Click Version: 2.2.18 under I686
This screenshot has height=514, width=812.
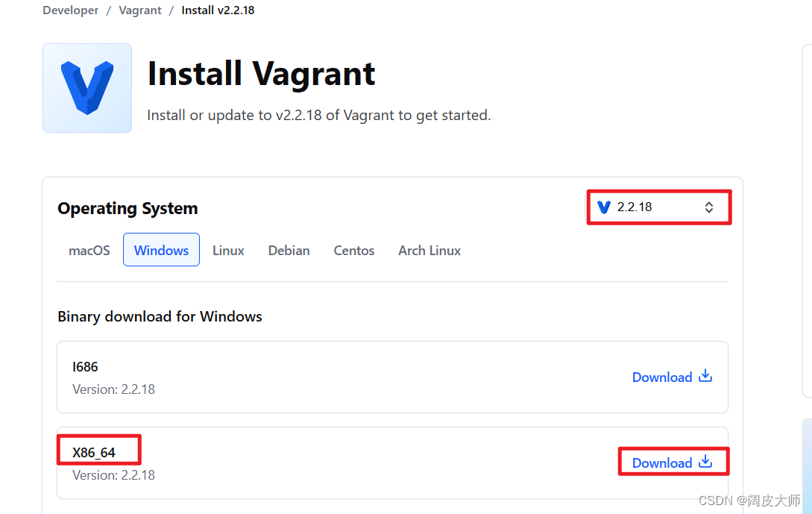tap(113, 389)
